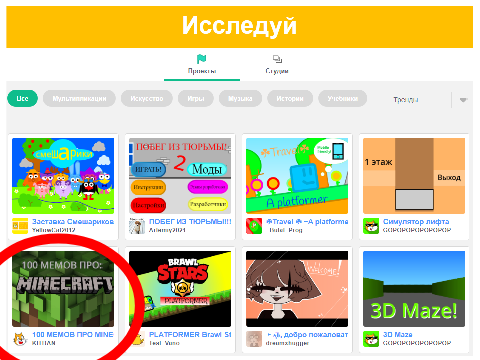Filter projects by Музыка
This screenshot has height=360, width=480.
pos(240,99)
